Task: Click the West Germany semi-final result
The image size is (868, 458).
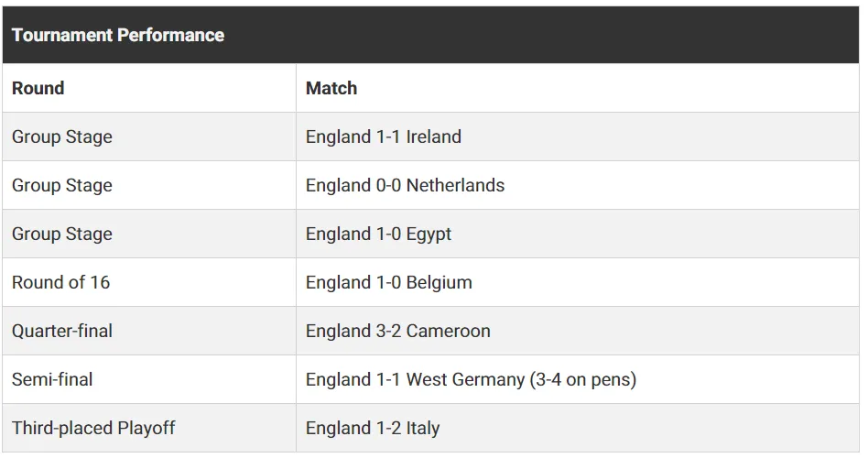Action: pos(471,379)
